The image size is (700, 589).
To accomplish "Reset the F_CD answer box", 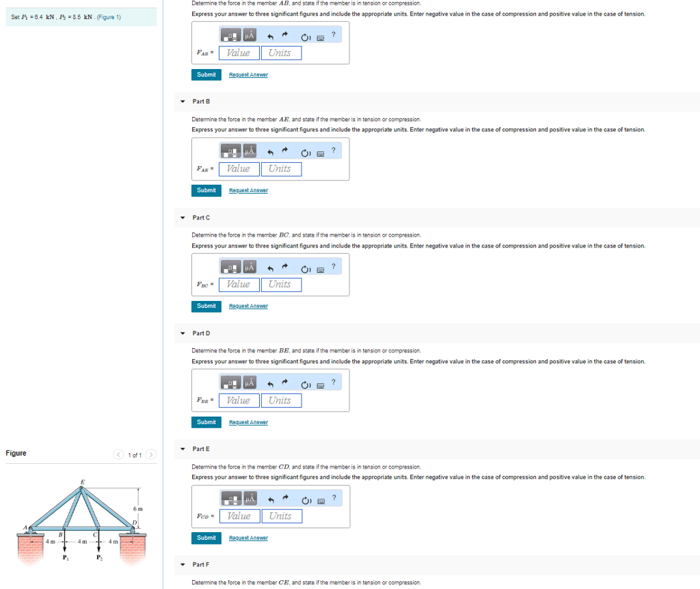I will click(306, 501).
